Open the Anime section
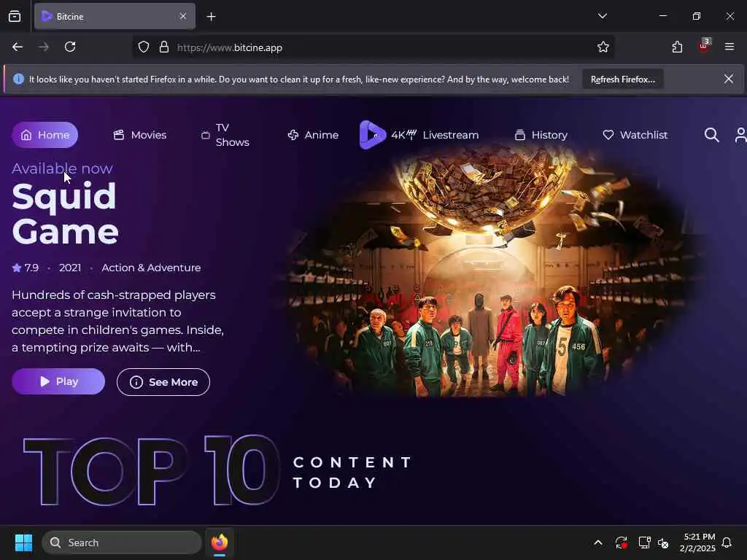The height and width of the screenshot is (560, 747). click(313, 135)
